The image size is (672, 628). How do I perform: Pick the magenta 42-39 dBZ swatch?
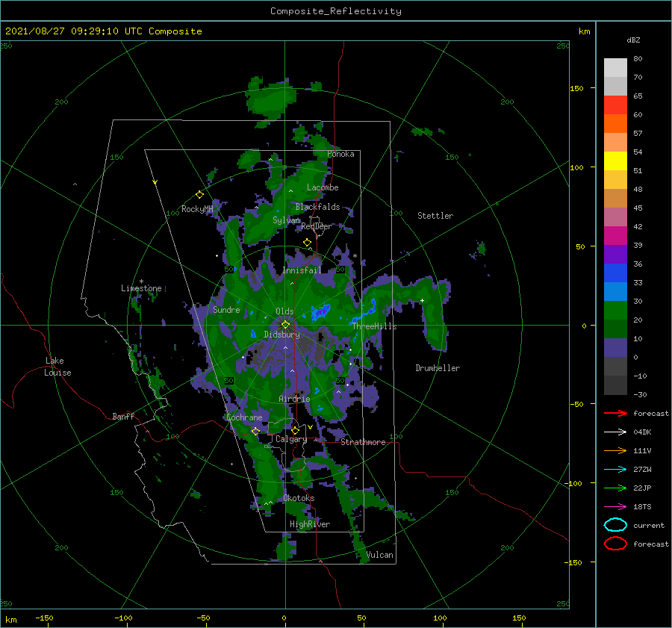pyautogui.click(x=615, y=236)
